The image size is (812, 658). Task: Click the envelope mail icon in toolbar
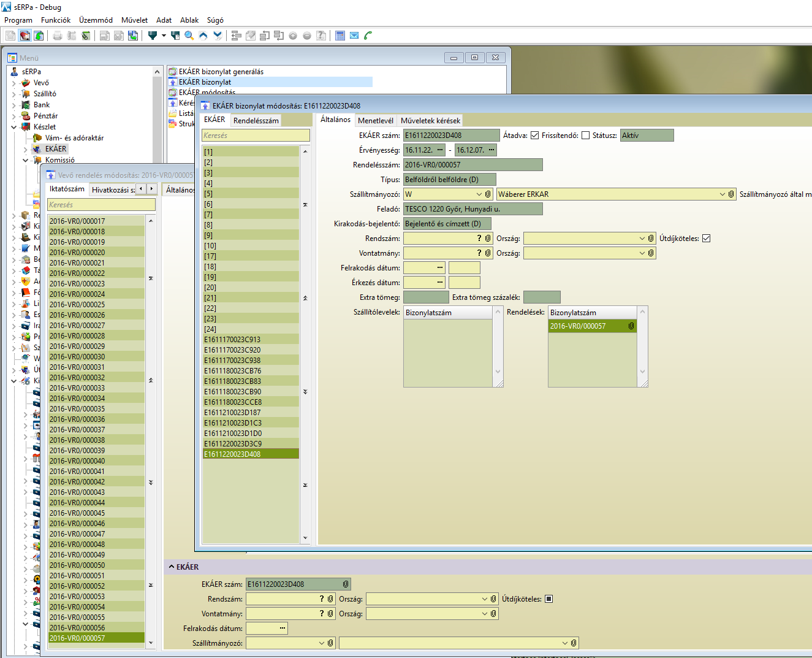click(354, 36)
